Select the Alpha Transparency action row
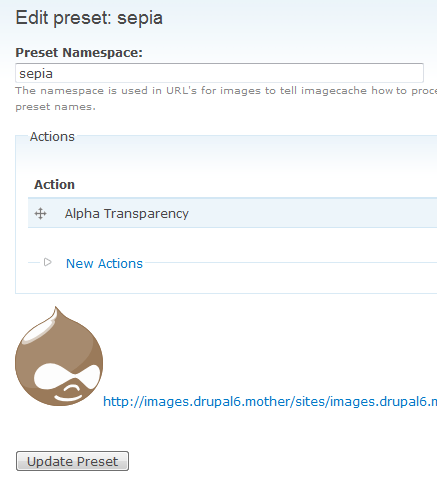The height and width of the screenshot is (493, 437). 232,213
